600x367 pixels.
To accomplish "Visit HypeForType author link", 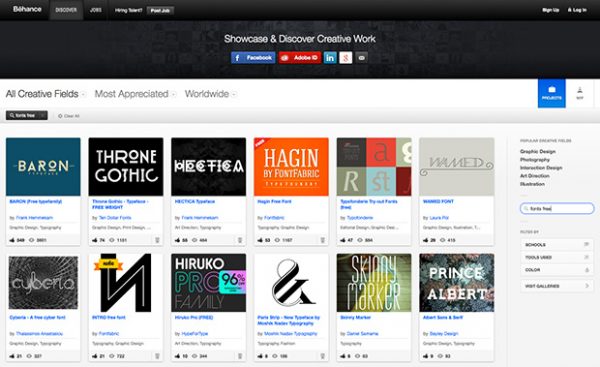I will point(195,334).
